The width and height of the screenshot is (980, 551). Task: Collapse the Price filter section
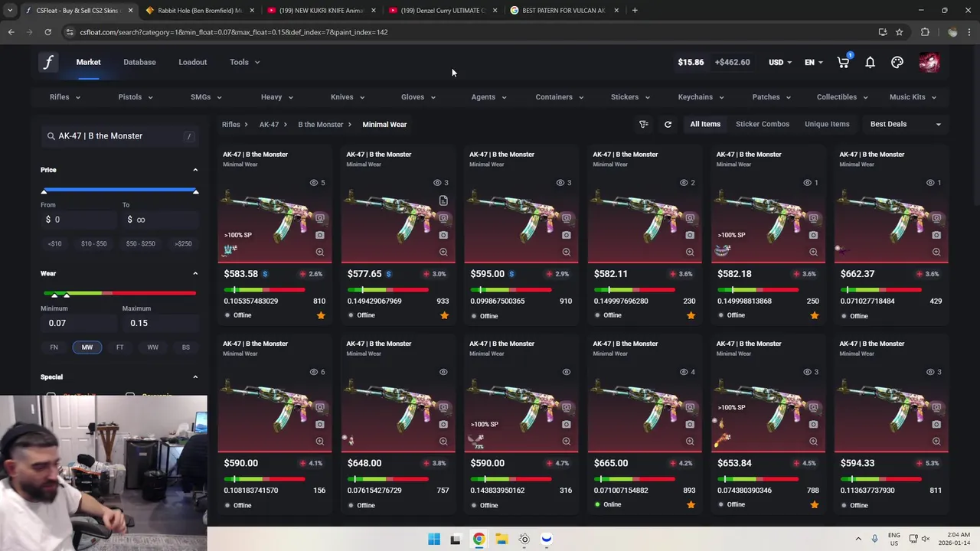click(x=195, y=170)
